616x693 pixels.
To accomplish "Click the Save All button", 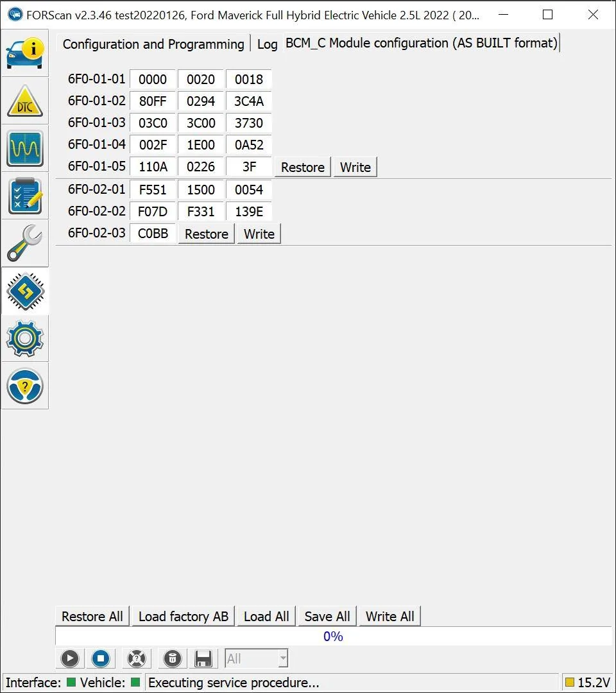I will tap(327, 616).
